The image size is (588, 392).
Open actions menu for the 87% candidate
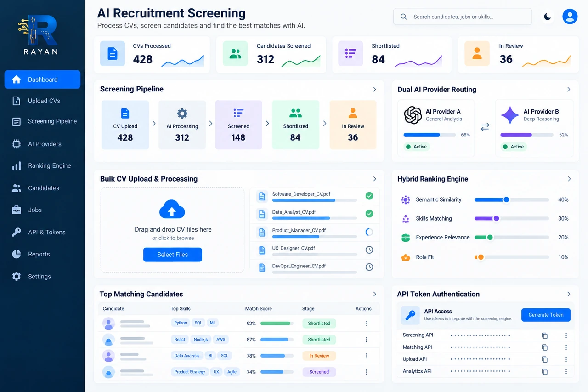(x=367, y=340)
